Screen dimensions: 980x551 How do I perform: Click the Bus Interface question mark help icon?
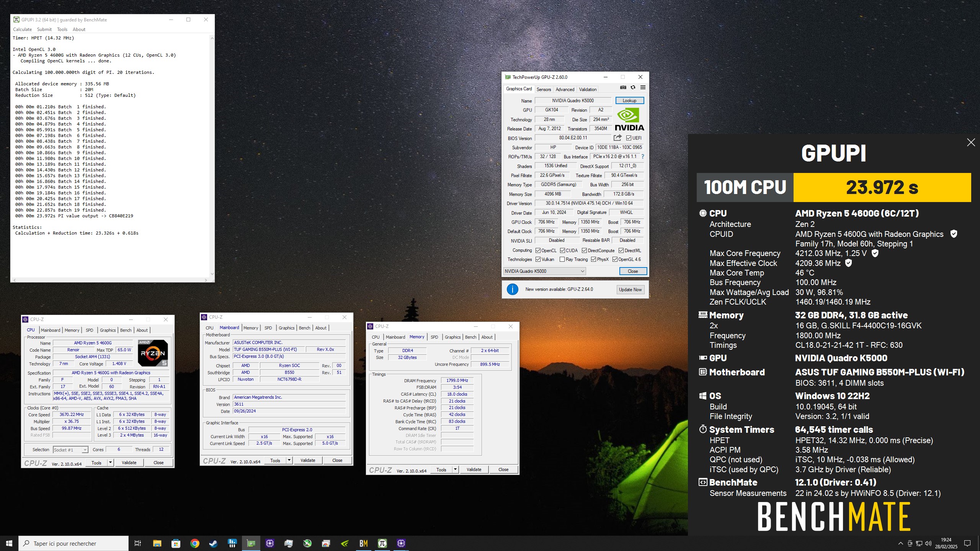coord(643,156)
